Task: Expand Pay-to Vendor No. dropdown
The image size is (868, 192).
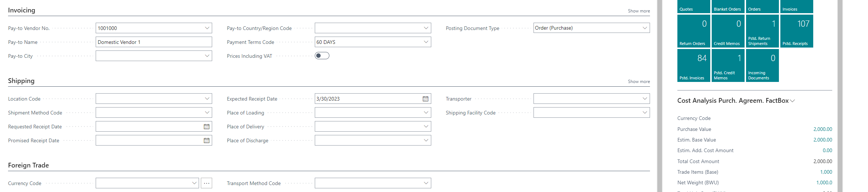Action: point(207,28)
